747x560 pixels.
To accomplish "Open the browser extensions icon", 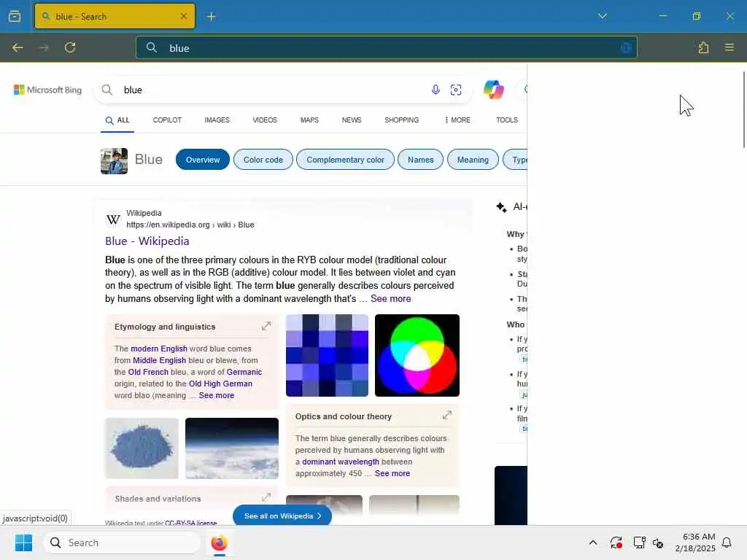I will 703,47.
